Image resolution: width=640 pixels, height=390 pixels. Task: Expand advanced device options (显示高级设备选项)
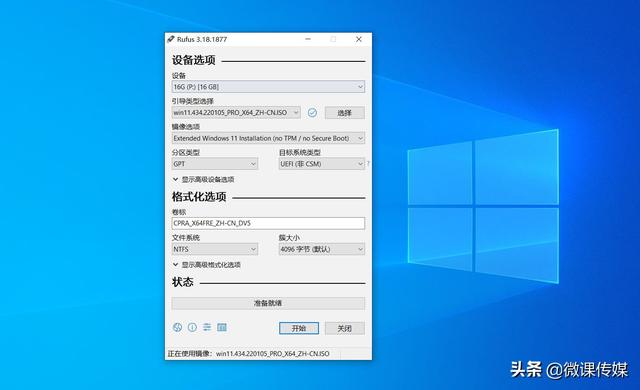coord(204,179)
